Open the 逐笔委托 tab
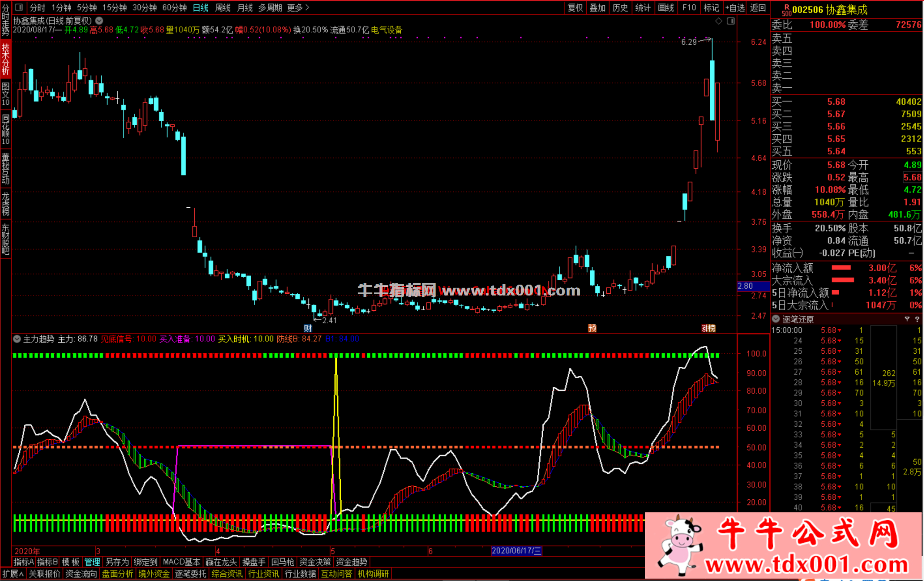Viewport: 924px width, 581px height. tap(190, 574)
